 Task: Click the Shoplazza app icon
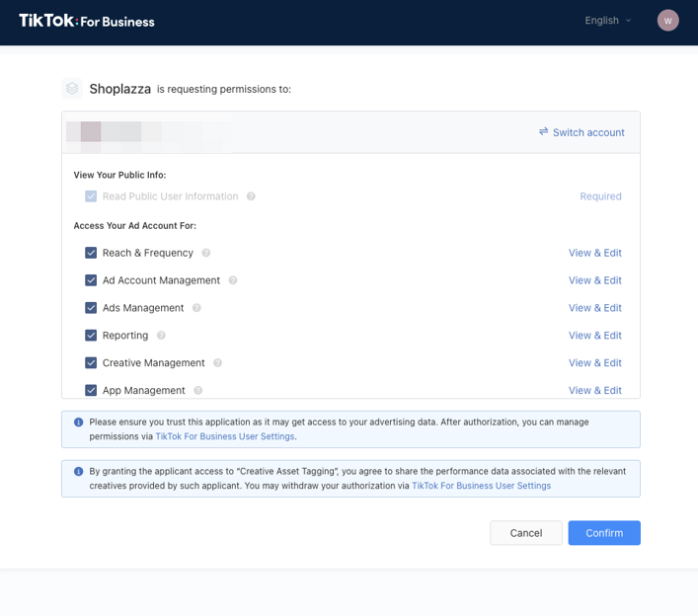click(x=72, y=89)
